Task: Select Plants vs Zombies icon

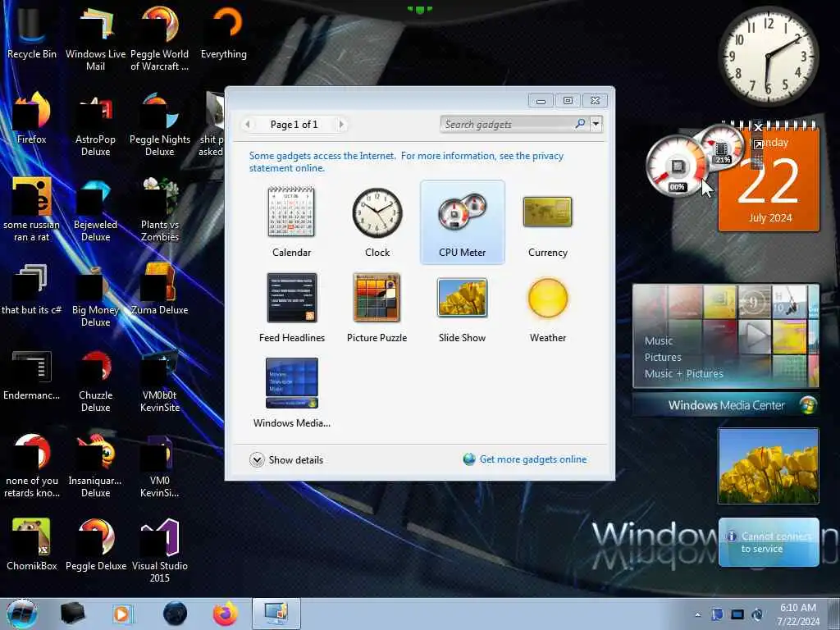Action: tap(160, 209)
